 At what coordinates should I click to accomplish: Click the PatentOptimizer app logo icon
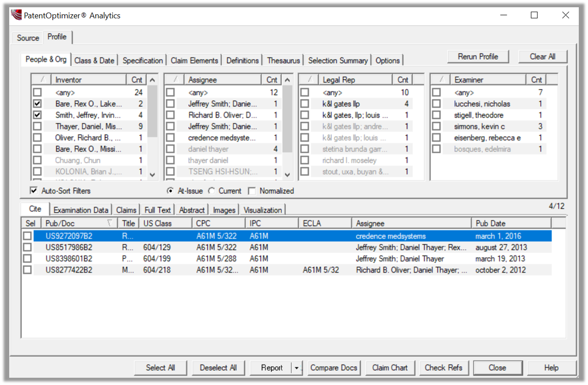(16, 15)
